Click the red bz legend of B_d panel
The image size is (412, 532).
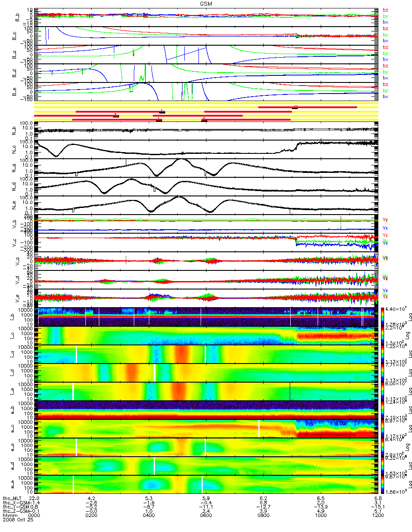click(385, 66)
